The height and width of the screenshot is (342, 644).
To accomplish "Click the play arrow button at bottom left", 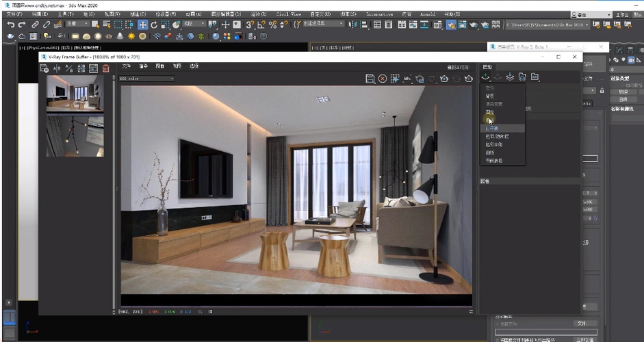I will click(9, 302).
